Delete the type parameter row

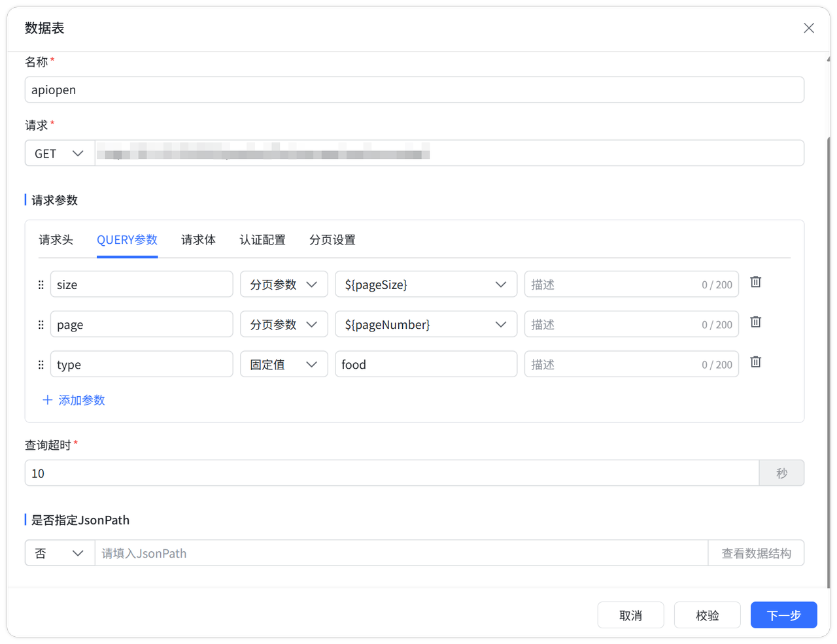pos(755,362)
